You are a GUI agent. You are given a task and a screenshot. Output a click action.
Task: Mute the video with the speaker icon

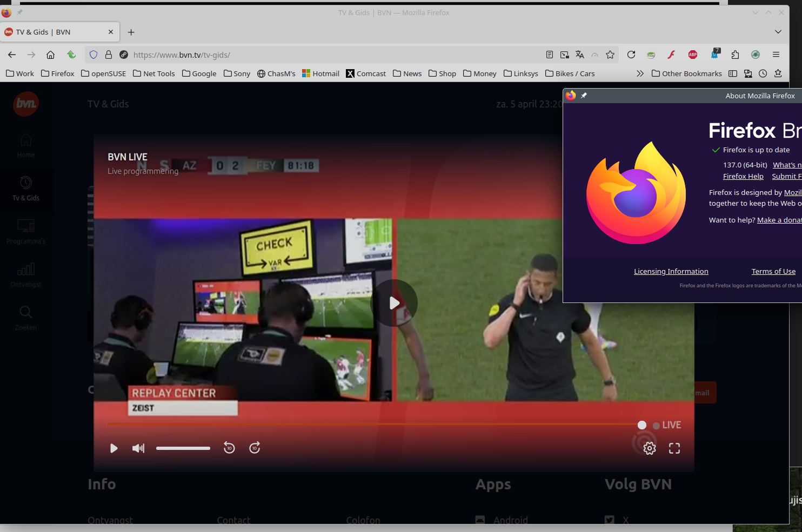[138, 448]
